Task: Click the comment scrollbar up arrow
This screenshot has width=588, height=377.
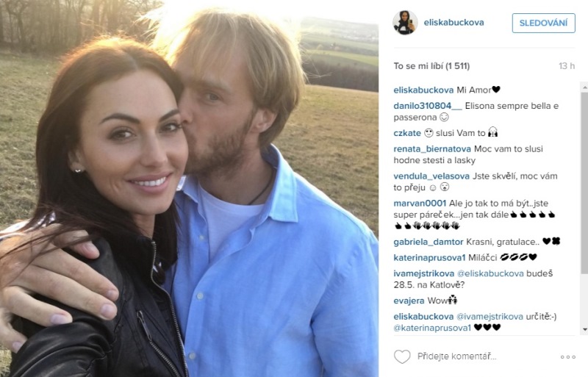Action: tap(584, 87)
